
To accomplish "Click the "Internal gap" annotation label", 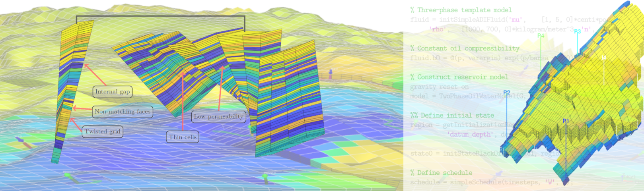I will [113, 92].
